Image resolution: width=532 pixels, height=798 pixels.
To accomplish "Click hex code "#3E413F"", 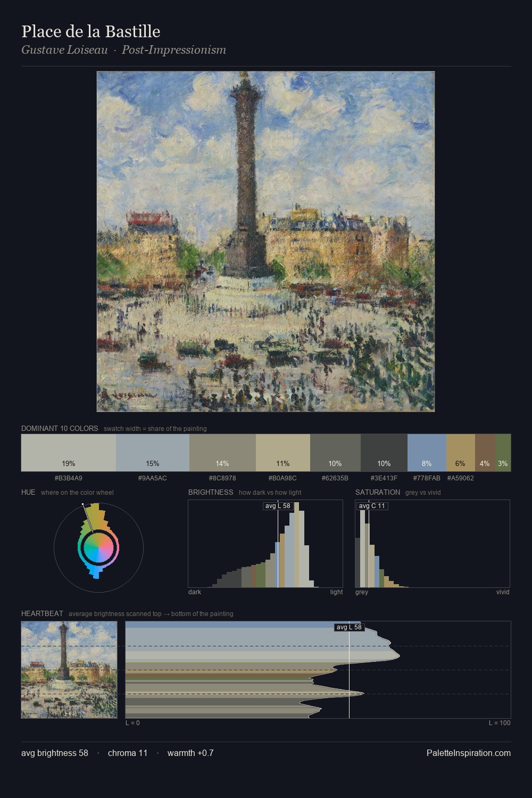I will tap(384, 478).
